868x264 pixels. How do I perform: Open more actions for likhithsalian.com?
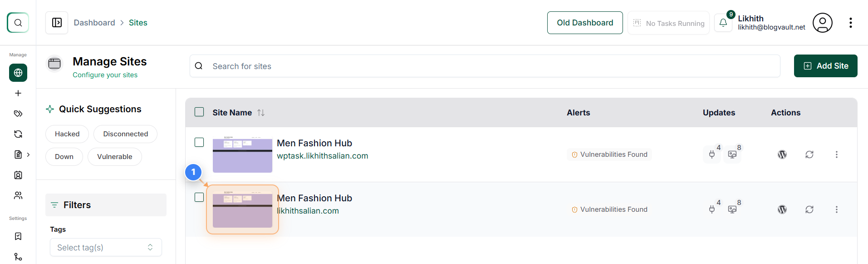(x=837, y=209)
